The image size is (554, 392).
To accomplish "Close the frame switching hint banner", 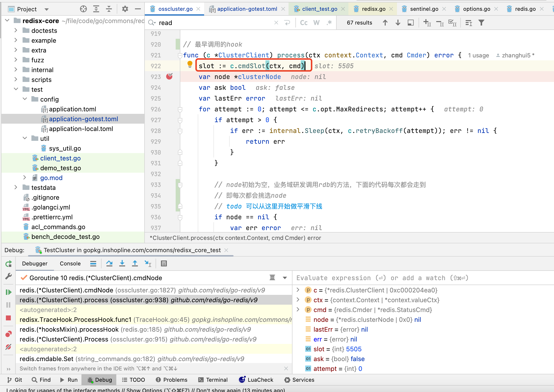I will [x=286, y=368].
